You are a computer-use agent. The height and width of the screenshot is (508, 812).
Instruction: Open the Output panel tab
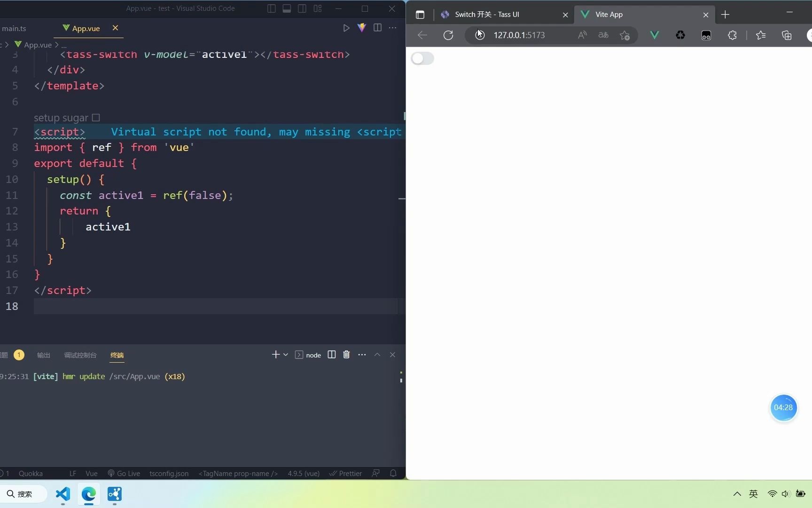(x=43, y=355)
